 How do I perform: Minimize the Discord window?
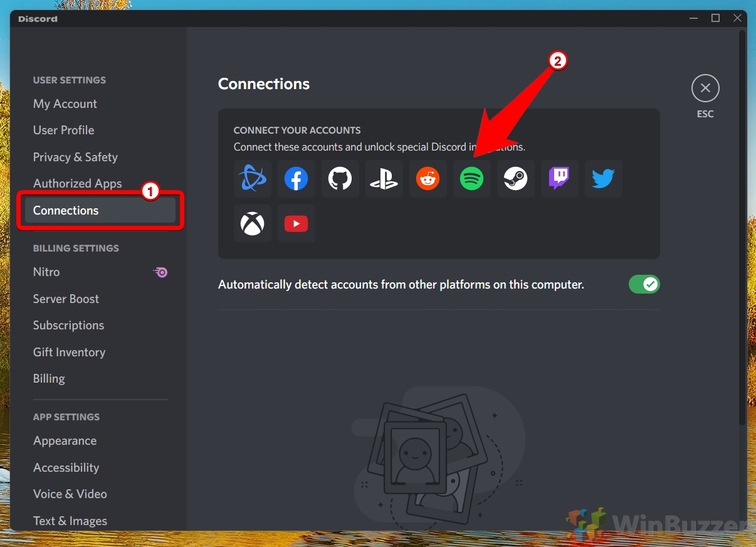point(693,18)
